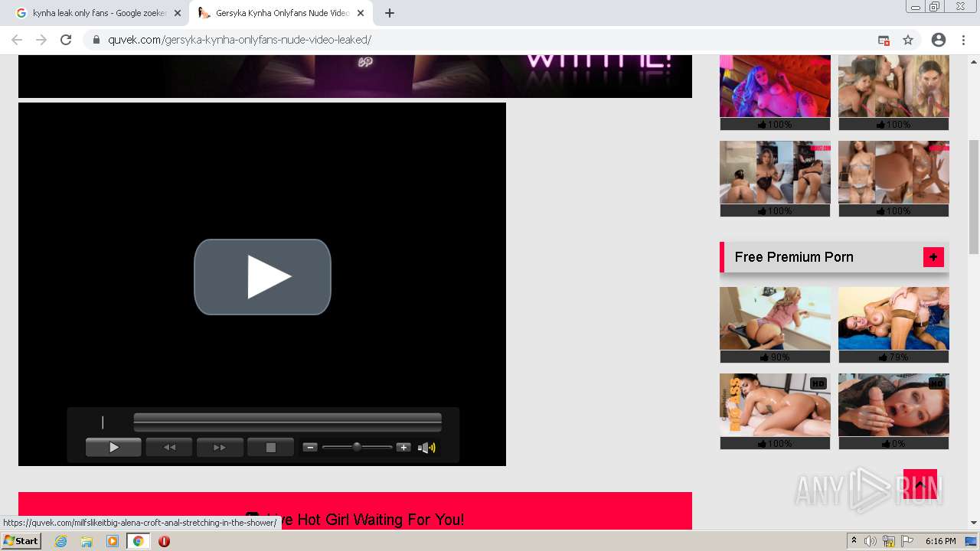980x551 pixels.
Task: Click the video seek progress bar
Action: pyautogui.click(x=287, y=422)
